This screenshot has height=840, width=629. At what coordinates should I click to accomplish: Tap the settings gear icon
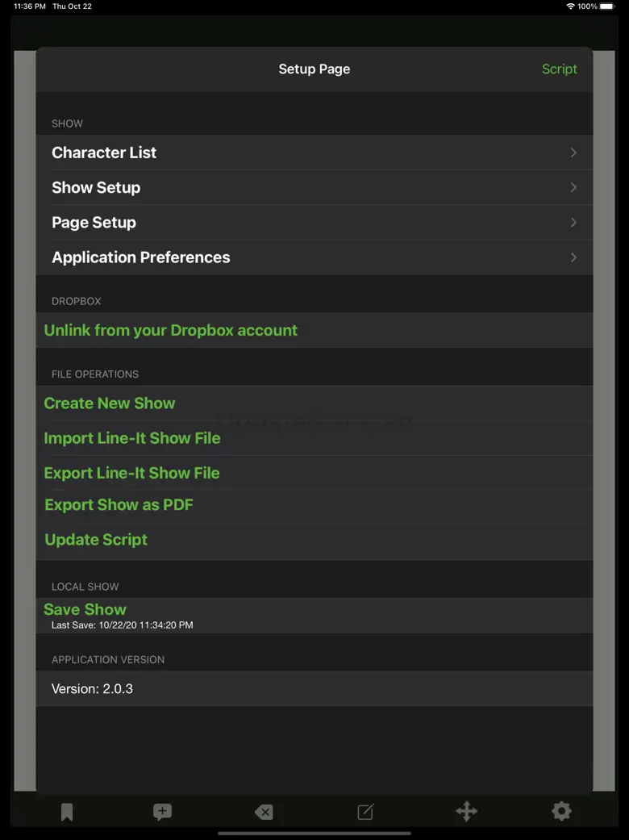click(561, 811)
